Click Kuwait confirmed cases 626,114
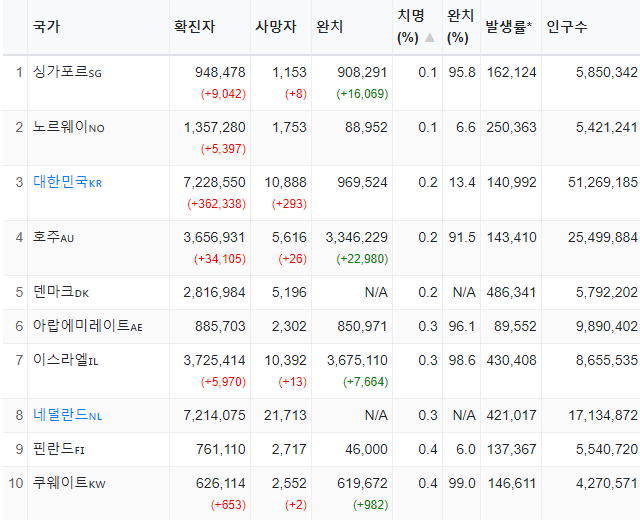Image resolution: width=640 pixels, height=520 pixels. point(220,484)
